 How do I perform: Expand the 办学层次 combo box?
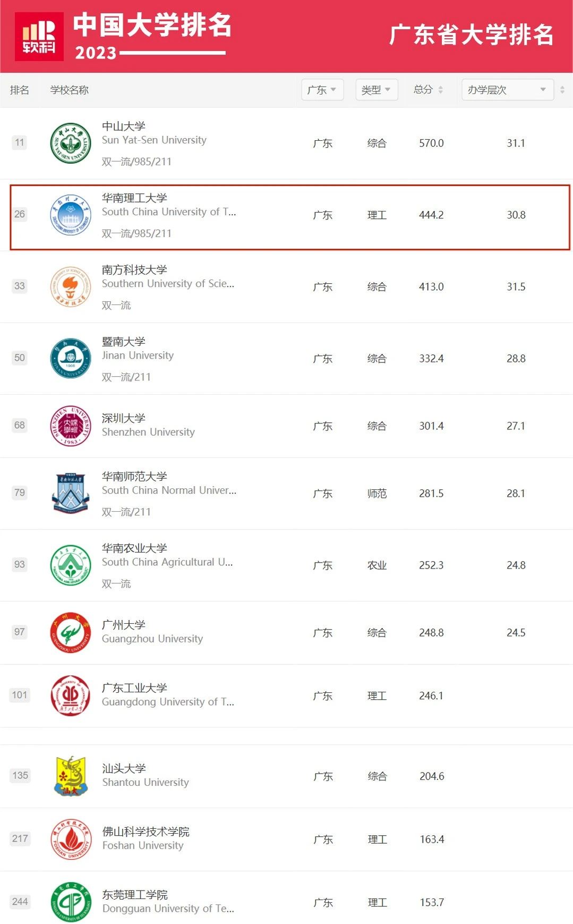[x=508, y=90]
